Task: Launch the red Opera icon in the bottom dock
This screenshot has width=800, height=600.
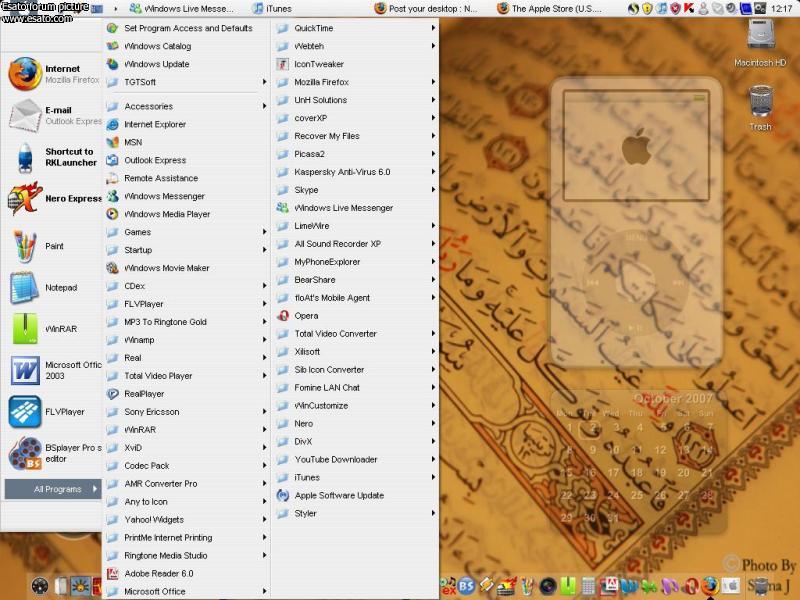Action: click(x=691, y=586)
